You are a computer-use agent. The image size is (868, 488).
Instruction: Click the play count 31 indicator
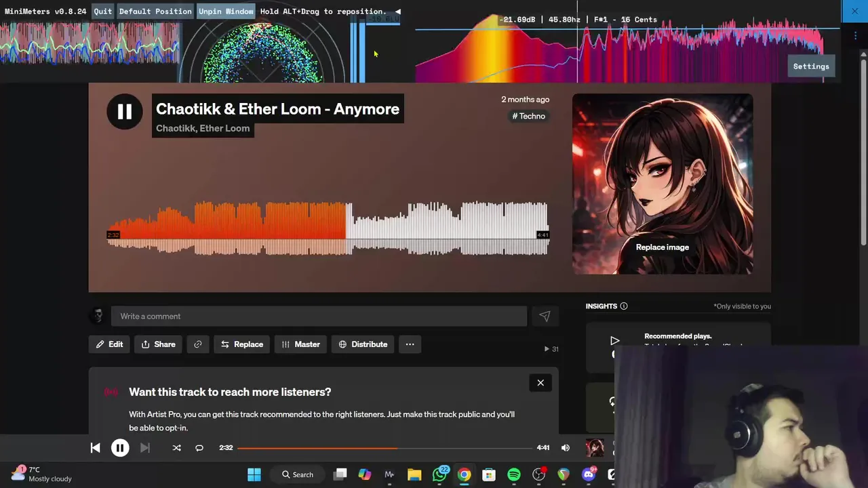click(551, 349)
